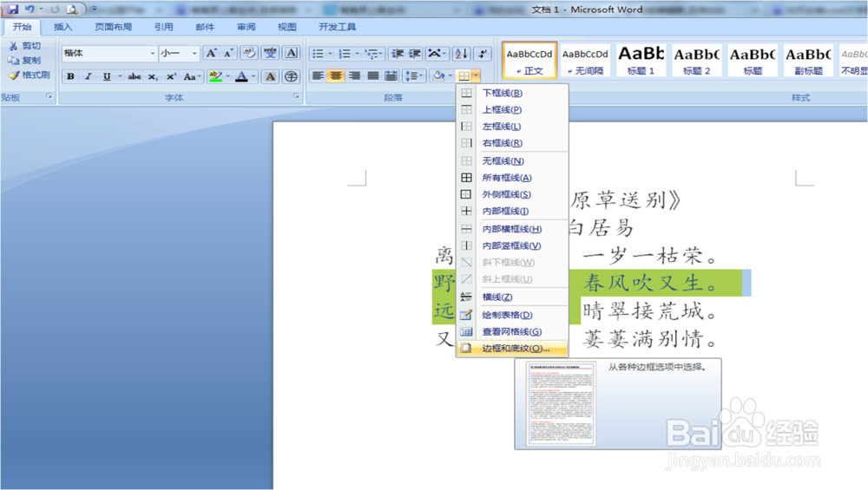Open the 审阅 ribbon tab

[246, 27]
